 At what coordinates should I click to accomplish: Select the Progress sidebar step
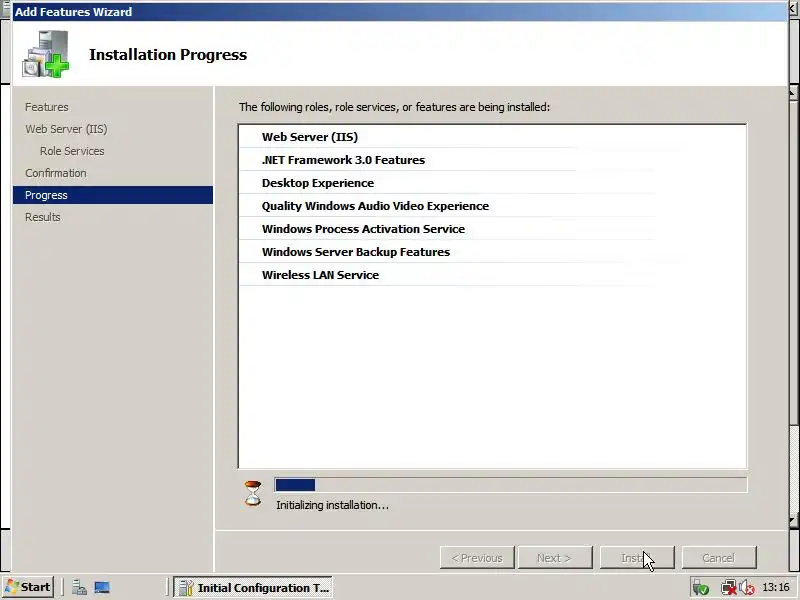113,195
